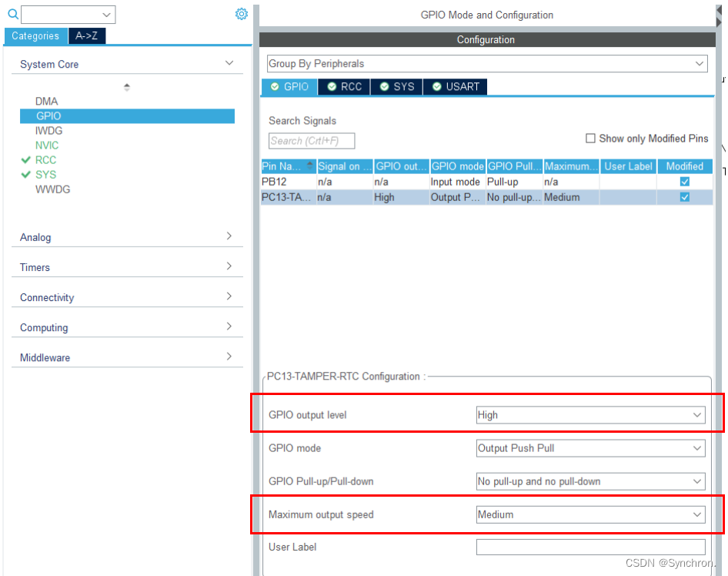Image resolution: width=728 pixels, height=576 pixels.
Task: Enable Show only Modified Pins checkbox
Action: click(590, 139)
